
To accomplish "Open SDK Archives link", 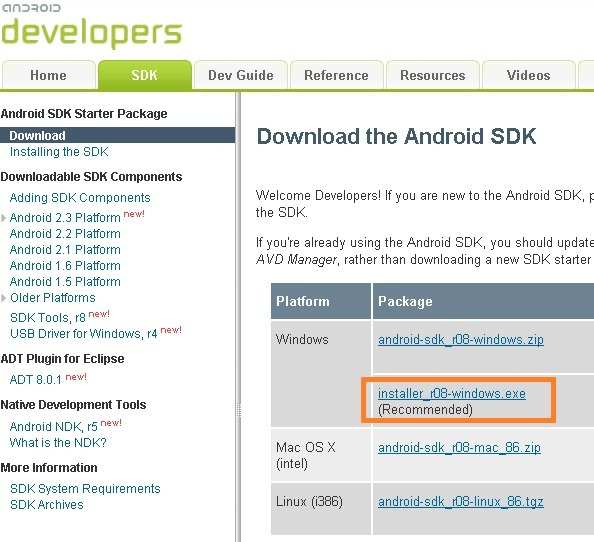I will [x=47, y=505].
